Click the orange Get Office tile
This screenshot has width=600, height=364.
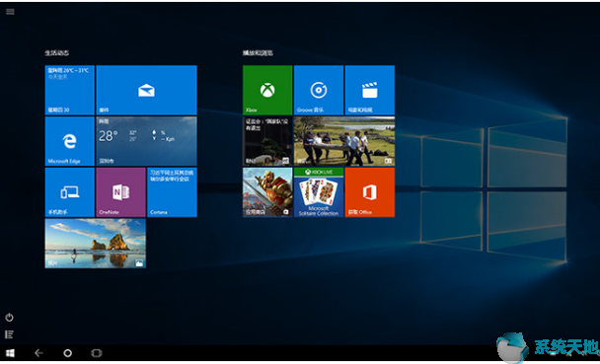370,192
